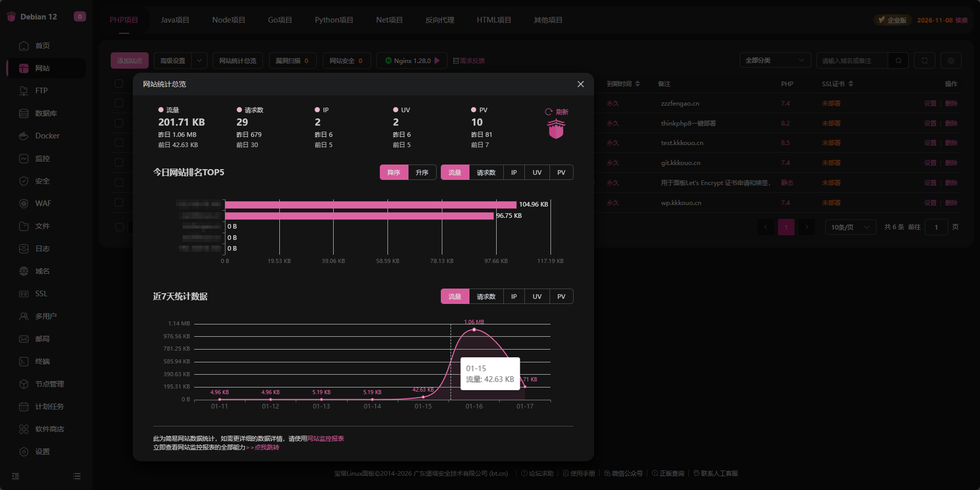Select ascending (升序) sort toggle
The width and height of the screenshot is (980, 490).
(x=422, y=172)
